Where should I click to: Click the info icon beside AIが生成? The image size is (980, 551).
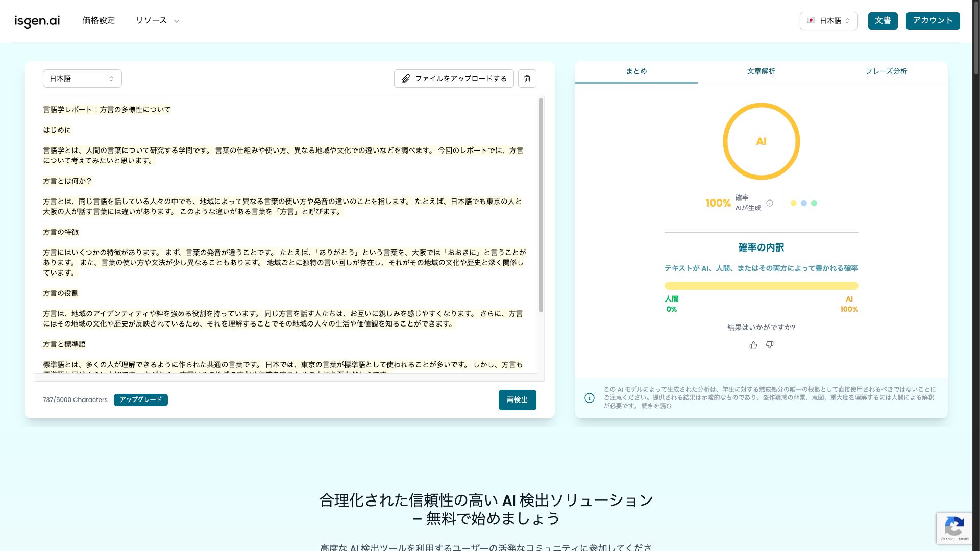(770, 203)
